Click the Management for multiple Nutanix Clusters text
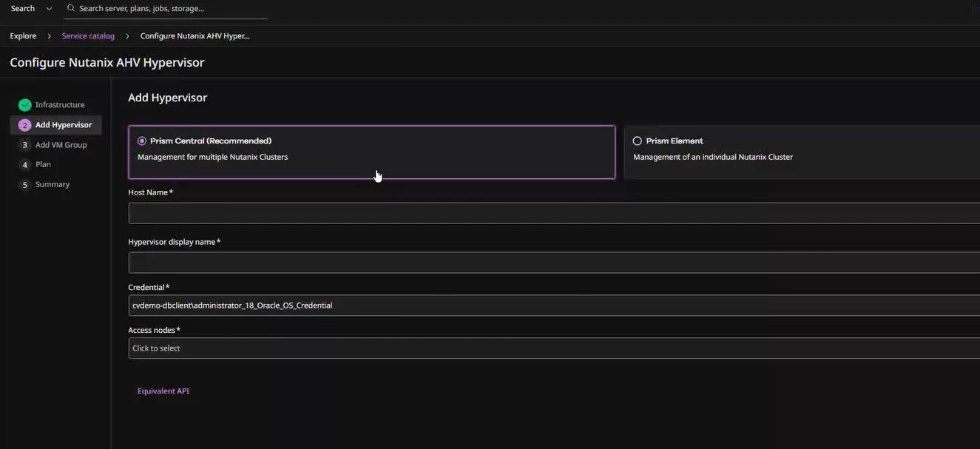The image size is (980, 449). click(x=213, y=157)
